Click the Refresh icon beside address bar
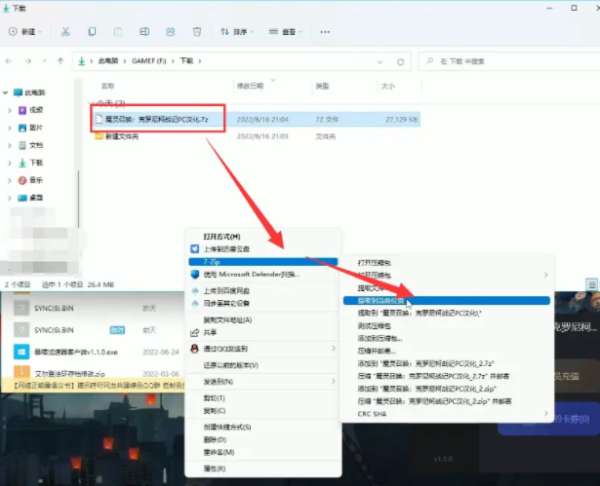600x486 pixels. (x=400, y=62)
